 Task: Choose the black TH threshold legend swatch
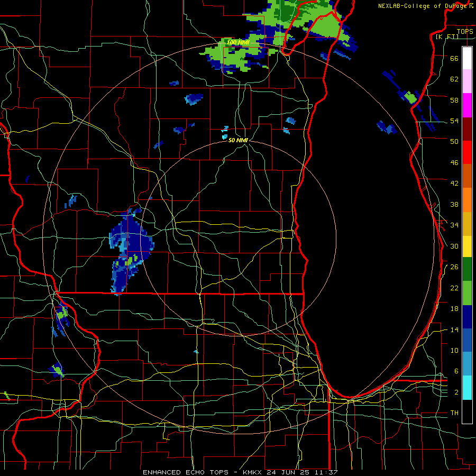coord(467,411)
